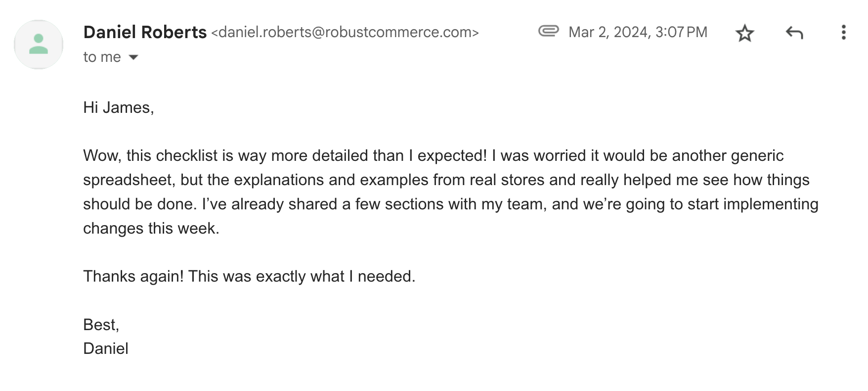Reply to Daniel's email using the arrow icon

tap(794, 33)
